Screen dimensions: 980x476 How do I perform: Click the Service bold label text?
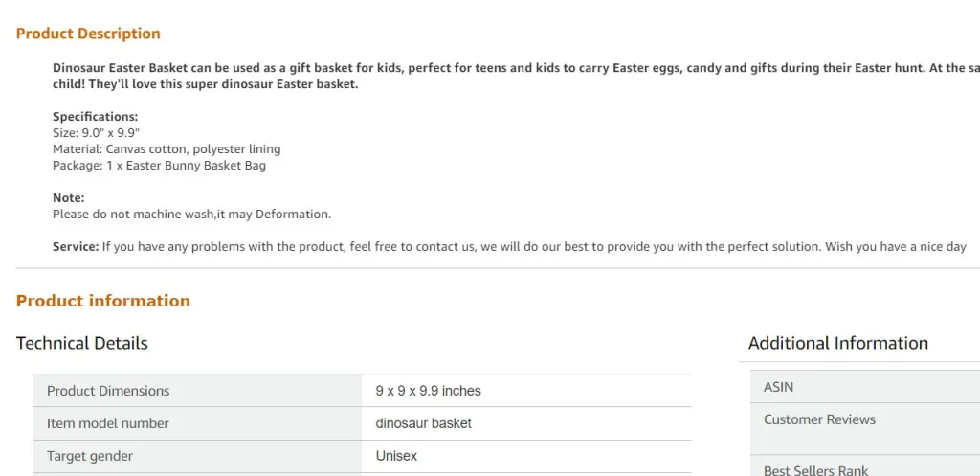point(76,247)
